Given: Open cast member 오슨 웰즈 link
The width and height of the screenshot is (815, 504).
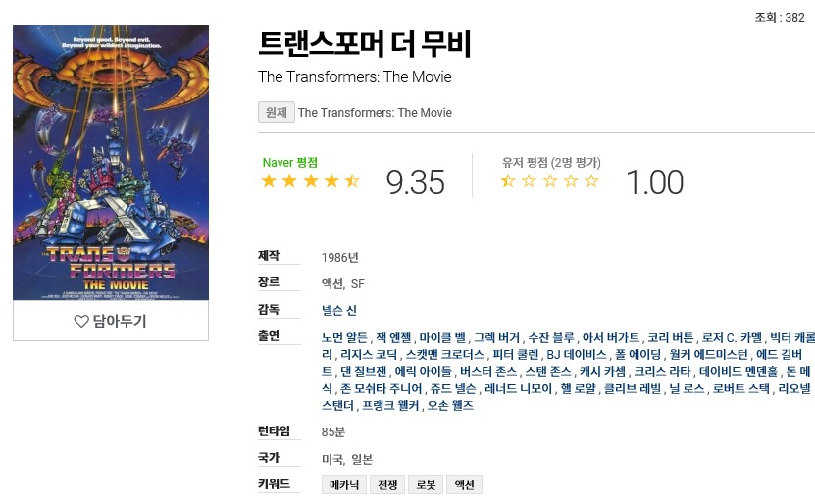Looking at the screenshot, I should click(x=450, y=405).
